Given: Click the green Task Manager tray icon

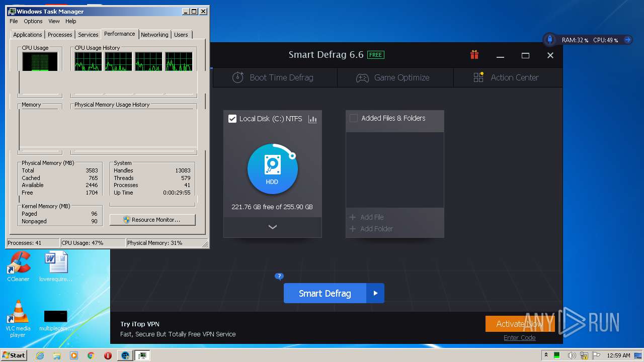Looking at the screenshot, I should (x=557, y=355).
